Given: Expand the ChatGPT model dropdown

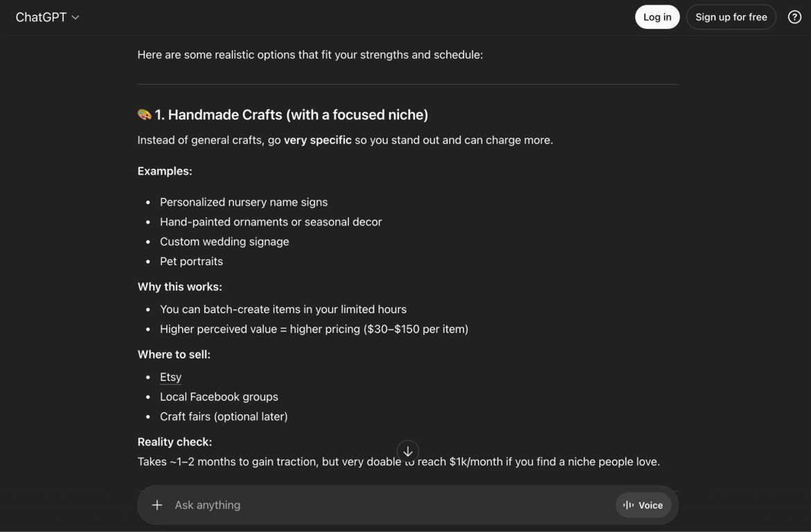Looking at the screenshot, I should tap(47, 17).
